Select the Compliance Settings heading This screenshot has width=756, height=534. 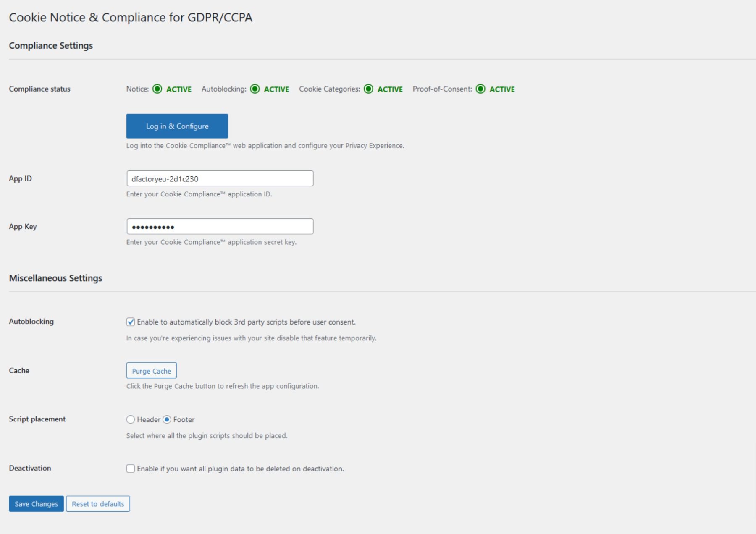(51, 46)
